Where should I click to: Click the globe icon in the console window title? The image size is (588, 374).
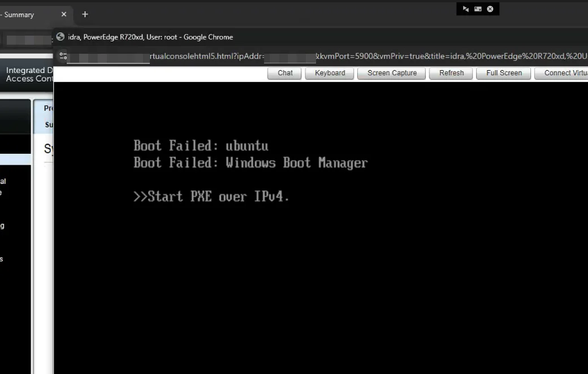pyautogui.click(x=60, y=37)
